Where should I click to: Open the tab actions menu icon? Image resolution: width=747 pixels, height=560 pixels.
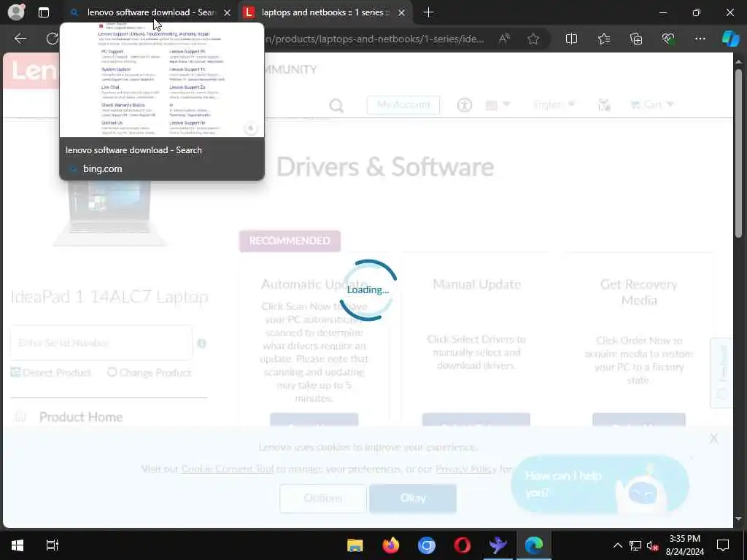pyautogui.click(x=43, y=12)
